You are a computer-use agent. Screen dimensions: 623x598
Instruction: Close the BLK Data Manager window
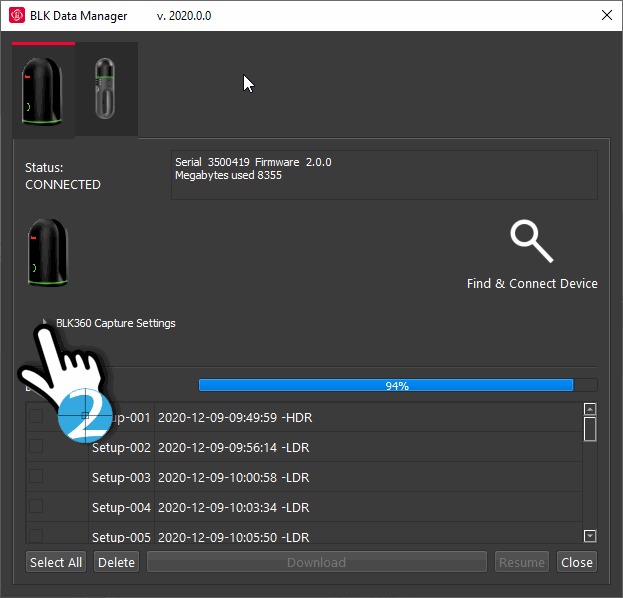[x=607, y=15]
